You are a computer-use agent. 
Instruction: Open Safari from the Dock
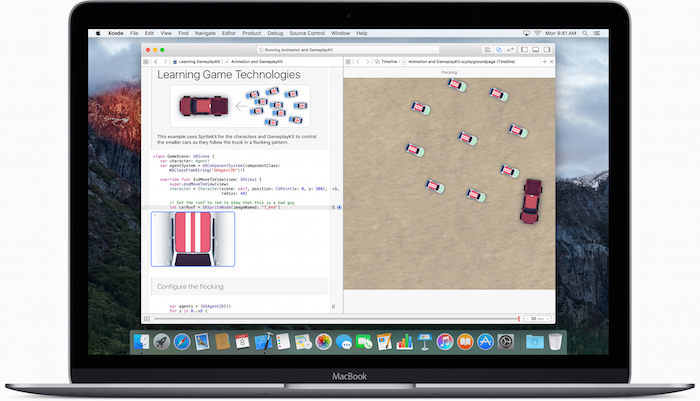(x=182, y=343)
